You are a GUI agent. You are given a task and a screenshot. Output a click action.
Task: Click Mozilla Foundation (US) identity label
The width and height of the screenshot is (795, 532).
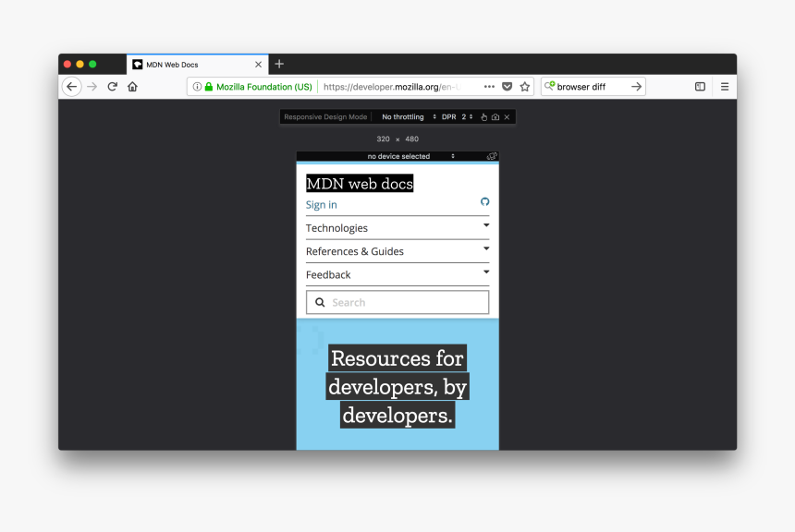pyautogui.click(x=264, y=87)
